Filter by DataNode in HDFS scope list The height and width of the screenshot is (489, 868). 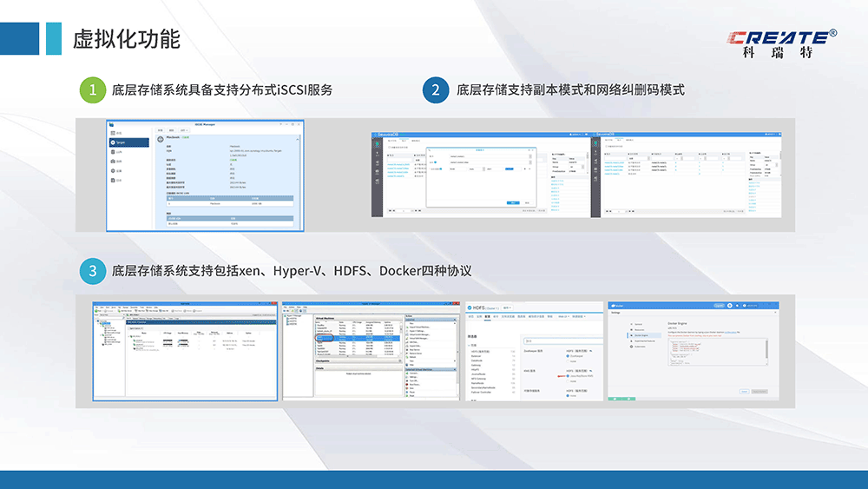click(477, 360)
